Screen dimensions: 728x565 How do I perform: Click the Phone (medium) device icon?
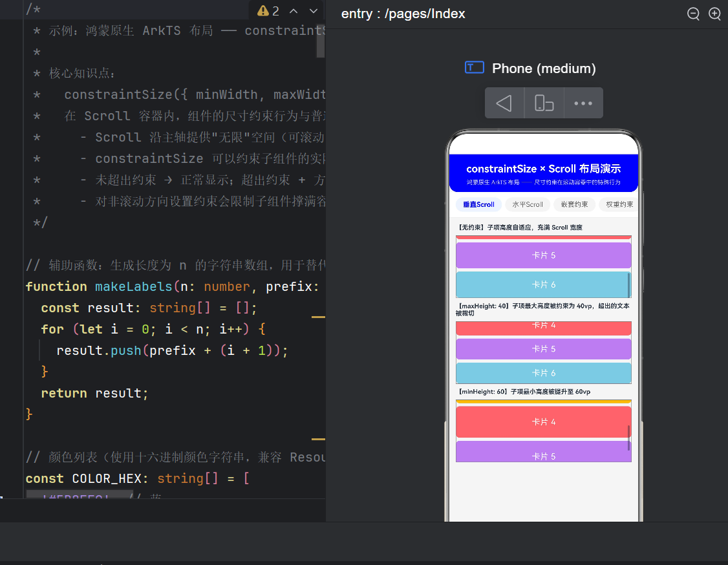click(474, 68)
